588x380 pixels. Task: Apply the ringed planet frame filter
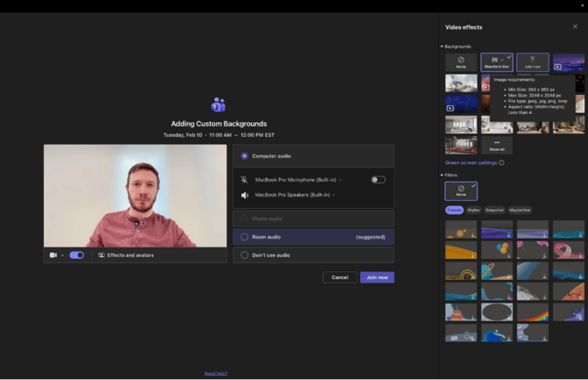(x=497, y=271)
